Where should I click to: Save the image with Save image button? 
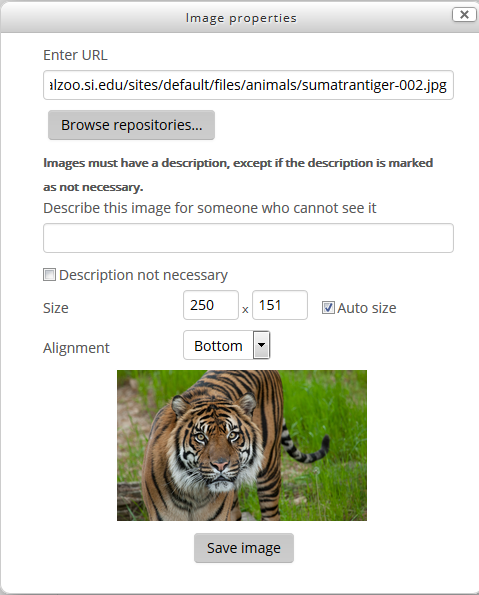click(244, 548)
